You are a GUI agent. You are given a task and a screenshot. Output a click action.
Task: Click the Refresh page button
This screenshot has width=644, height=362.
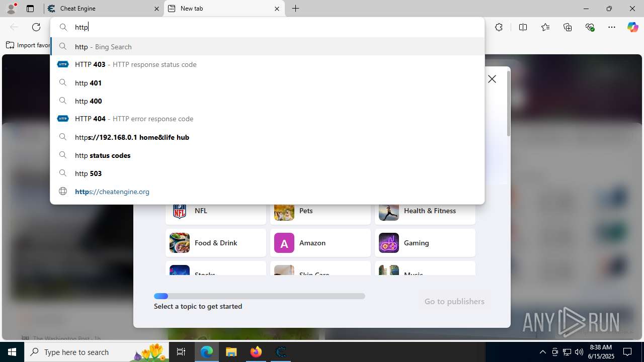[x=36, y=27]
